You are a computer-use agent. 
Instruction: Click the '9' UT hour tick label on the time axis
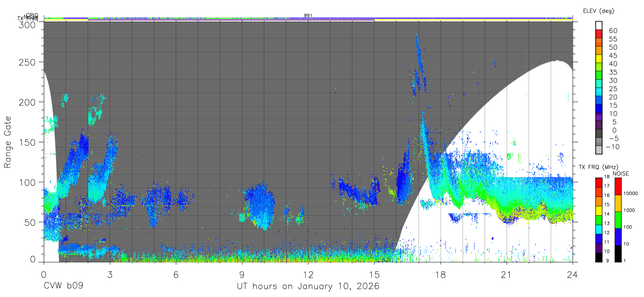(x=242, y=274)
